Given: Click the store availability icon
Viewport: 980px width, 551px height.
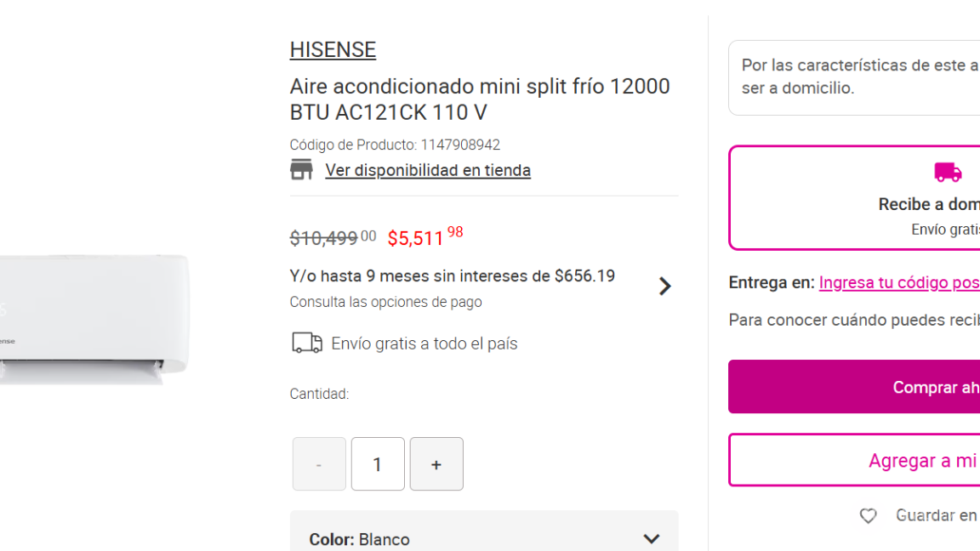Looking at the screenshot, I should point(302,169).
